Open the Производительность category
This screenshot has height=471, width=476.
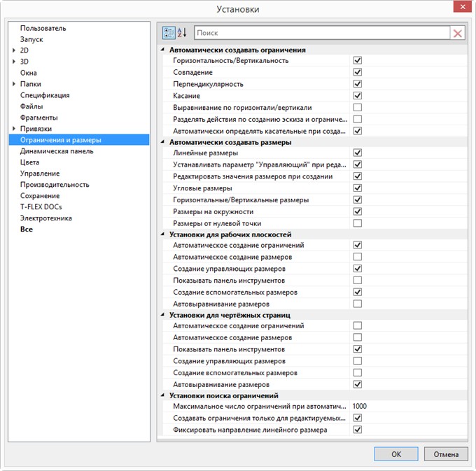pos(55,185)
